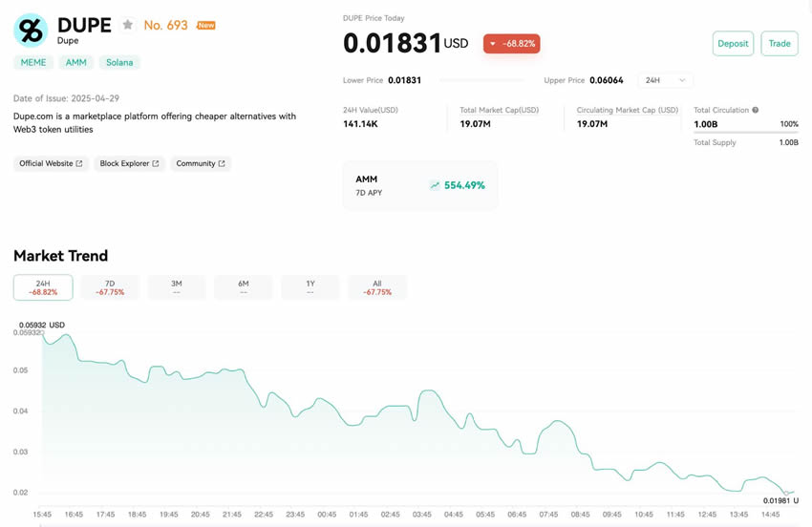This screenshot has height=527, width=812.
Task: Click the AMM 7D APY card
Action: pos(420,185)
